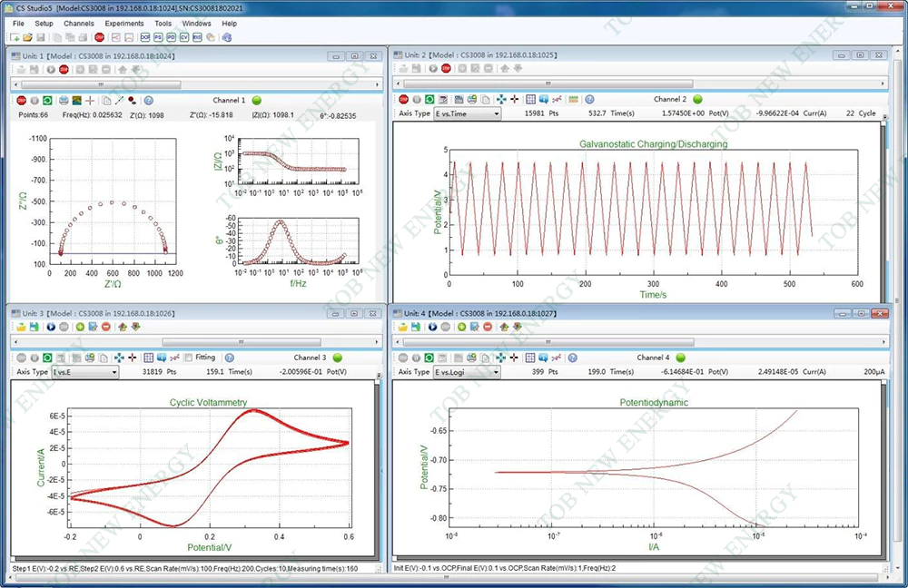Click the green refresh icon in Unit 1 toolbar
The height and width of the screenshot is (588, 908).
tap(45, 100)
